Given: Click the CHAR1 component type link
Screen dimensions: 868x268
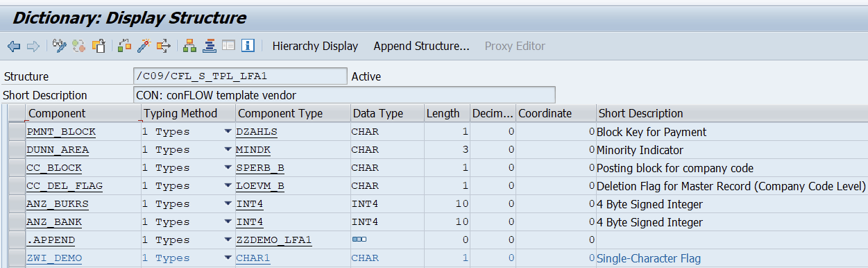Looking at the screenshot, I should point(253,258).
